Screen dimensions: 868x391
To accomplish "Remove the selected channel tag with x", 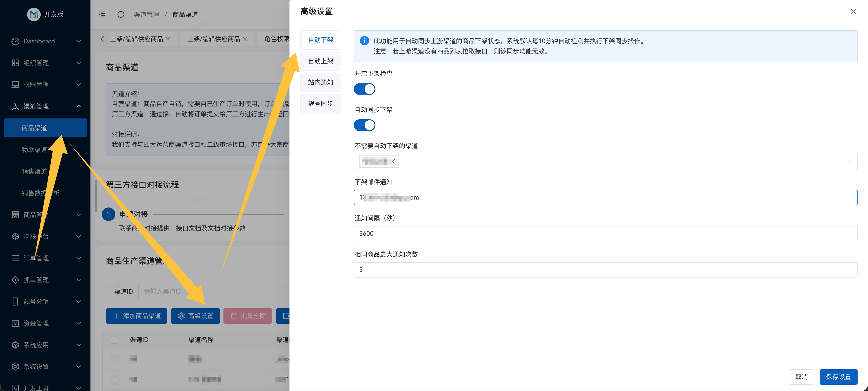I will (x=393, y=161).
